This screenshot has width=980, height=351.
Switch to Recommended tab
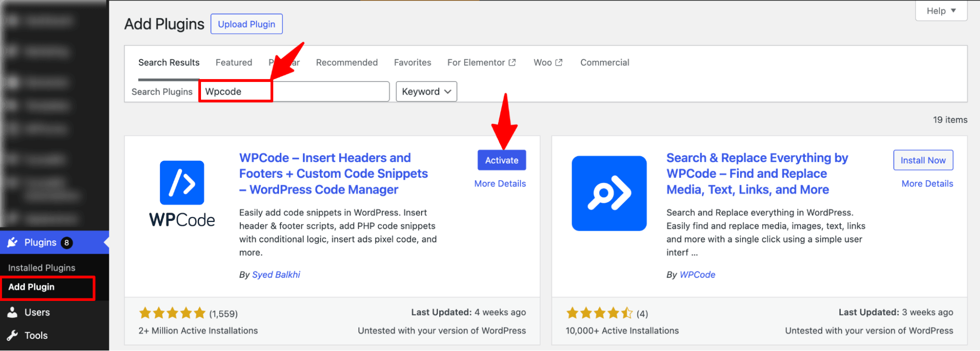click(x=347, y=62)
